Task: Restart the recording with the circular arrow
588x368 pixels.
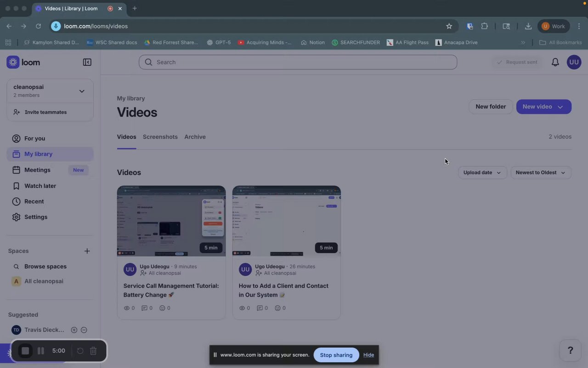Action: tap(80, 351)
